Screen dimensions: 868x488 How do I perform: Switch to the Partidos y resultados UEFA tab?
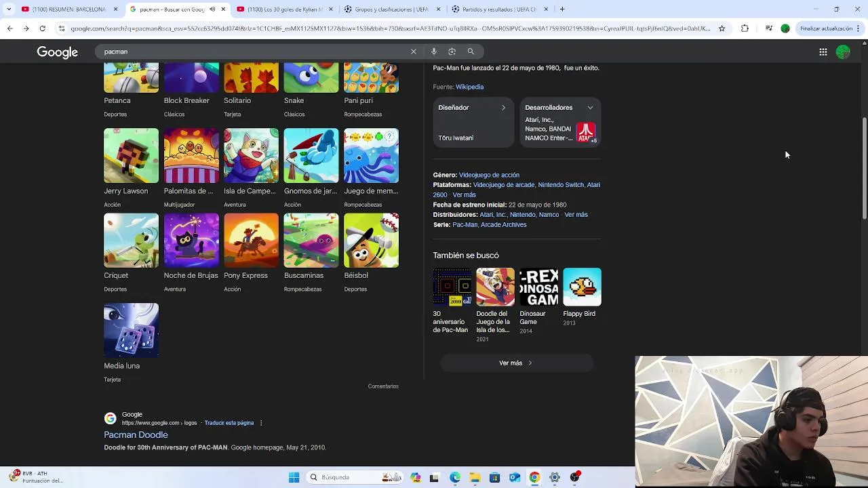coord(499,9)
